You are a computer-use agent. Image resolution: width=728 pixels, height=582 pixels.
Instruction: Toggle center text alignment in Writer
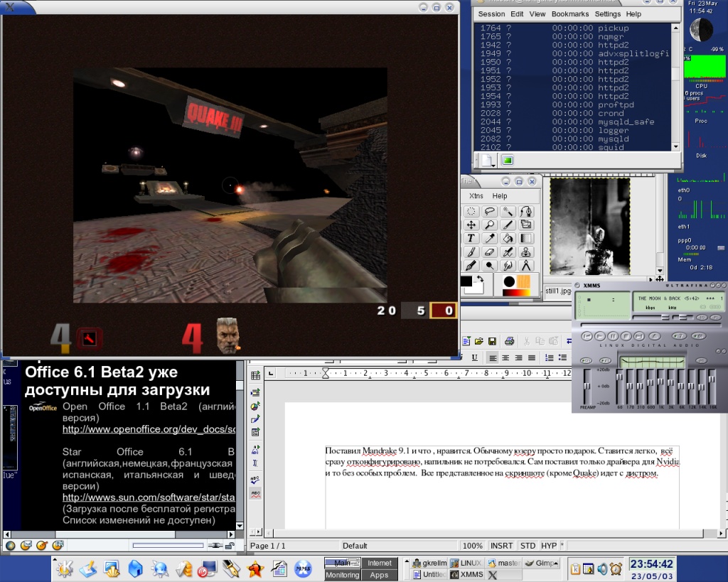[x=505, y=358]
